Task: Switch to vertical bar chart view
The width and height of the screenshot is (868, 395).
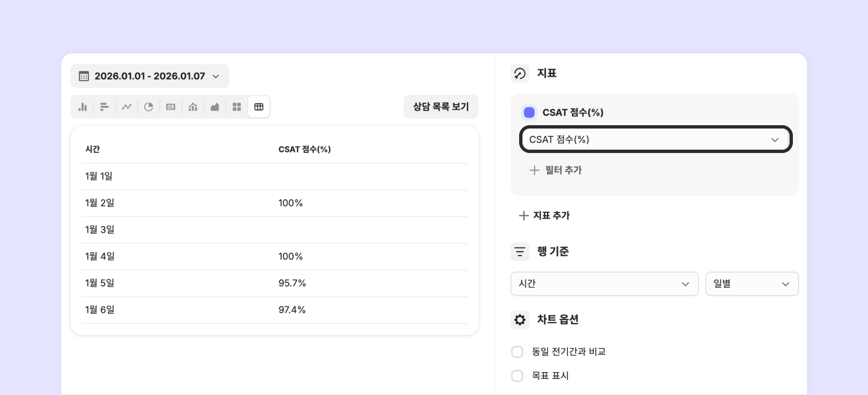Action: (82, 107)
